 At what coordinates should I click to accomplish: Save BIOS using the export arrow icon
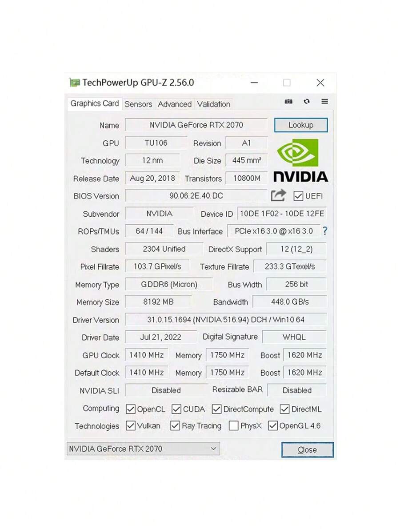point(279,195)
